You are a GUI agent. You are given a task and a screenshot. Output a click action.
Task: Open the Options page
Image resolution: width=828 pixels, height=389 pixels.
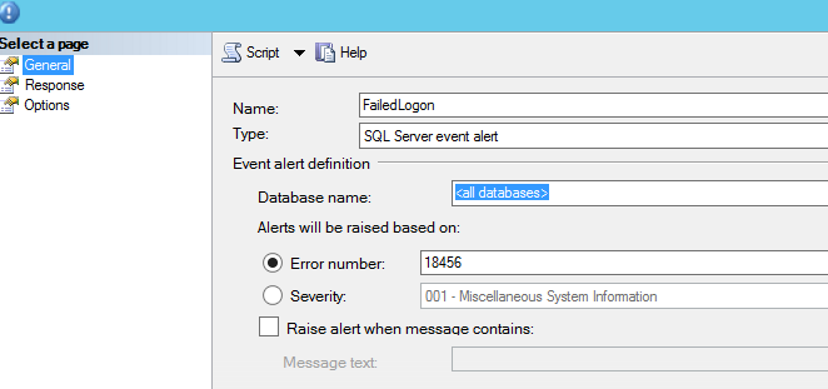pyautogui.click(x=47, y=105)
